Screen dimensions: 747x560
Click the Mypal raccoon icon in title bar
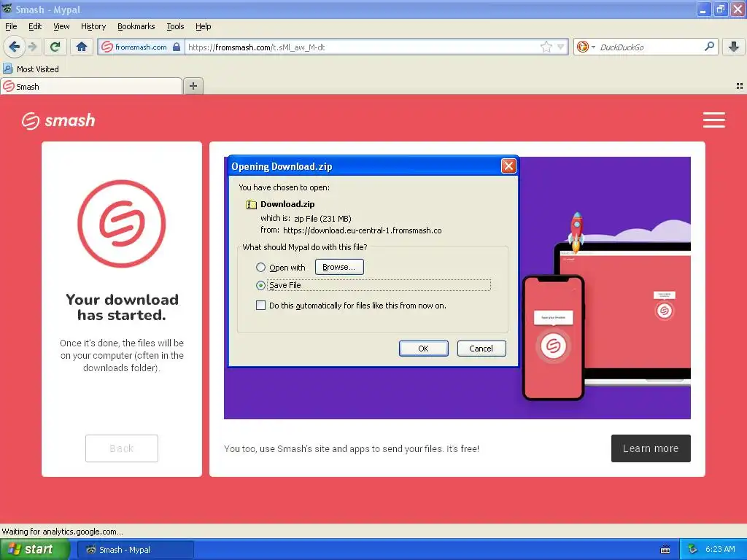coord(7,9)
